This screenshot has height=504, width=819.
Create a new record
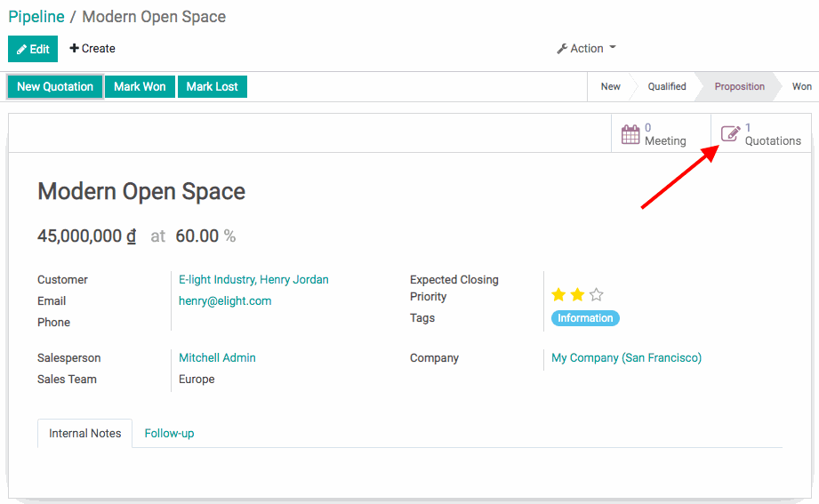click(92, 49)
